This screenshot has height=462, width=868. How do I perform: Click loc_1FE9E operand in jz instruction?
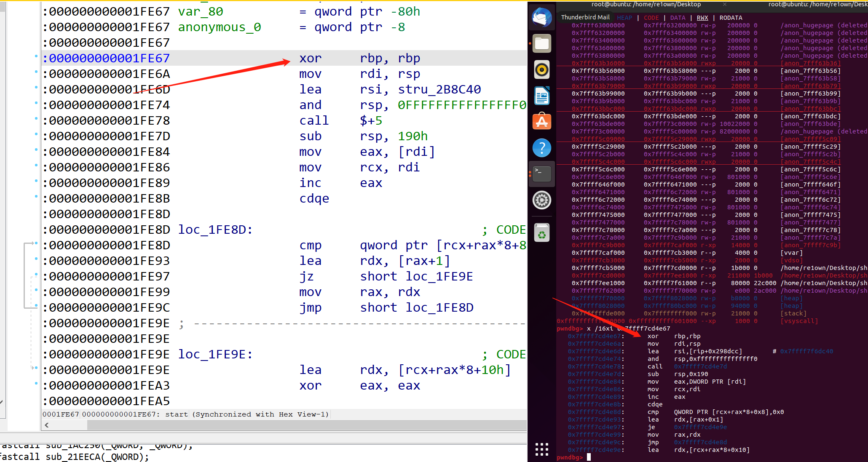click(439, 276)
